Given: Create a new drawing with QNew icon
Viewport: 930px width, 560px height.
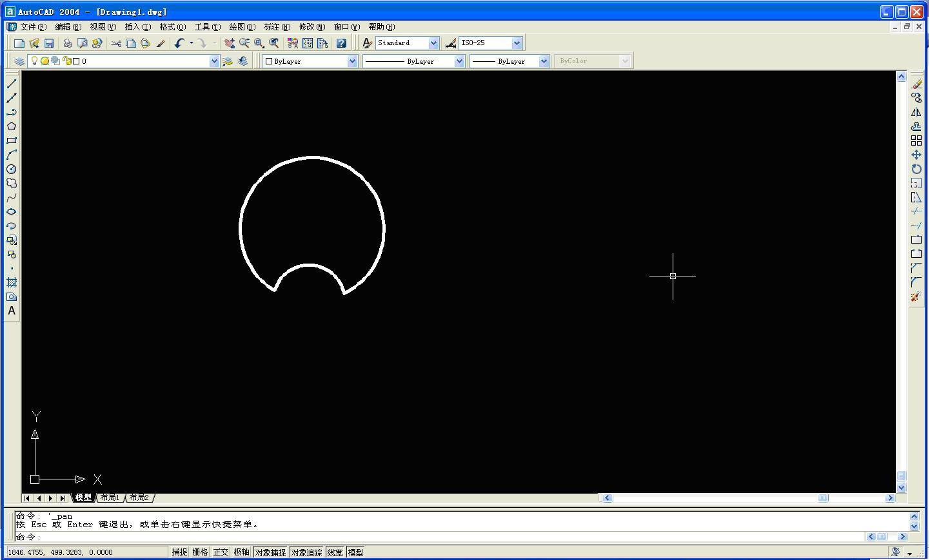Looking at the screenshot, I should 19,43.
